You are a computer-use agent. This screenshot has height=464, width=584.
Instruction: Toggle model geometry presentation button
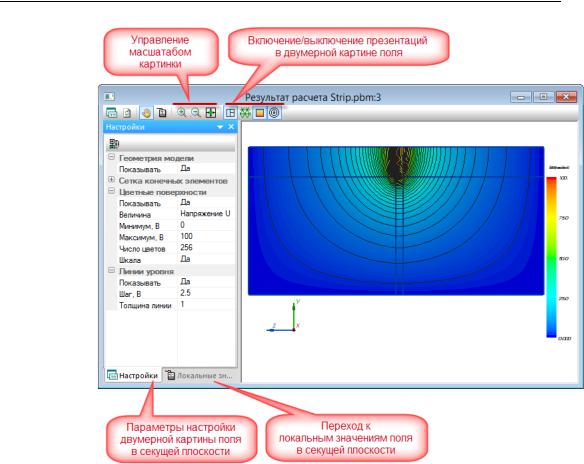(x=231, y=112)
